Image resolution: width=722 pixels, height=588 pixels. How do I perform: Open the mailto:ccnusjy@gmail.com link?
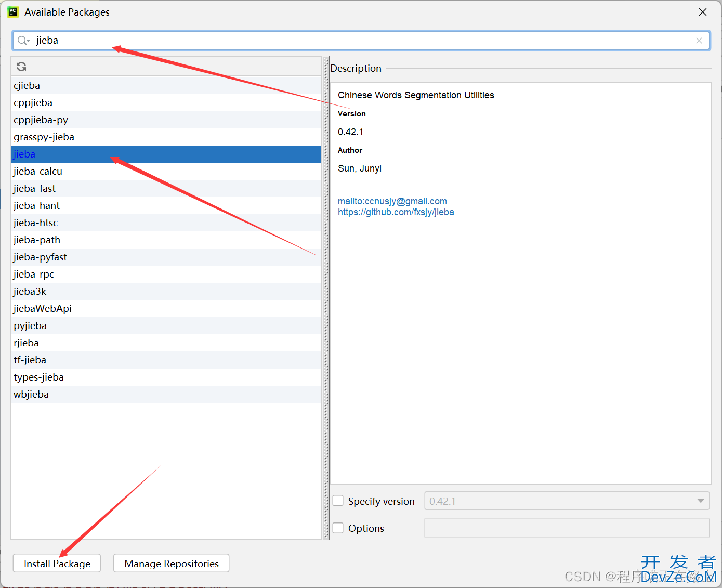[x=392, y=201]
